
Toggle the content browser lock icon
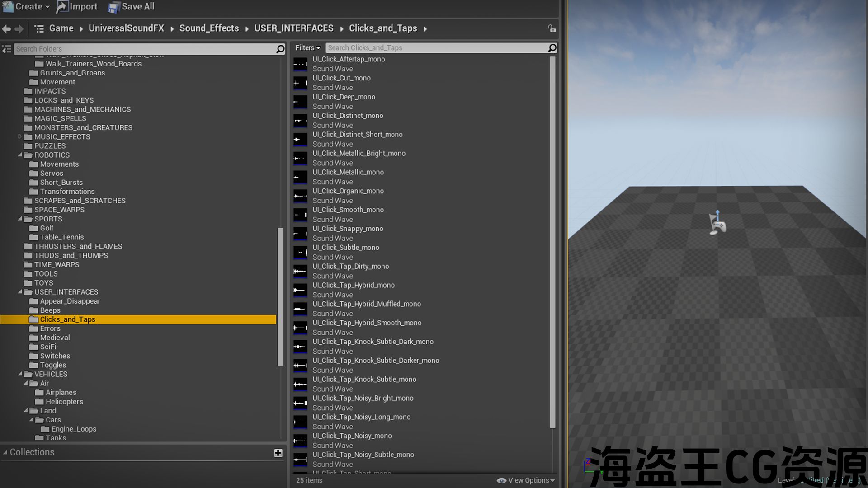point(552,28)
